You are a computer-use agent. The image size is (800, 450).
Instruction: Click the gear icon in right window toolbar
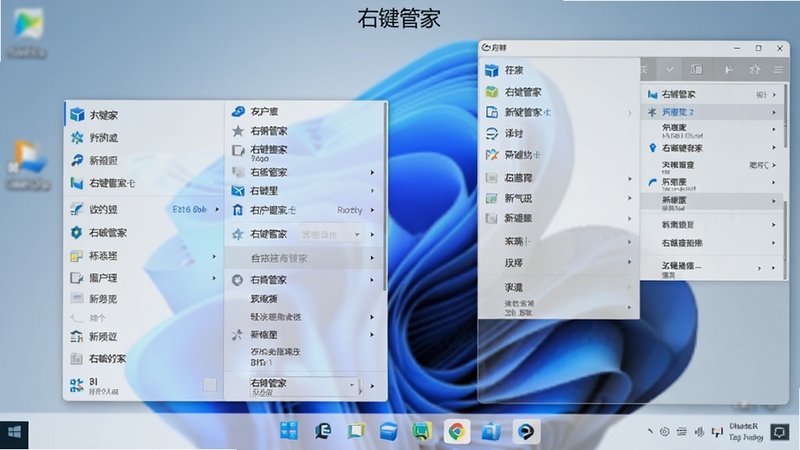click(x=755, y=69)
